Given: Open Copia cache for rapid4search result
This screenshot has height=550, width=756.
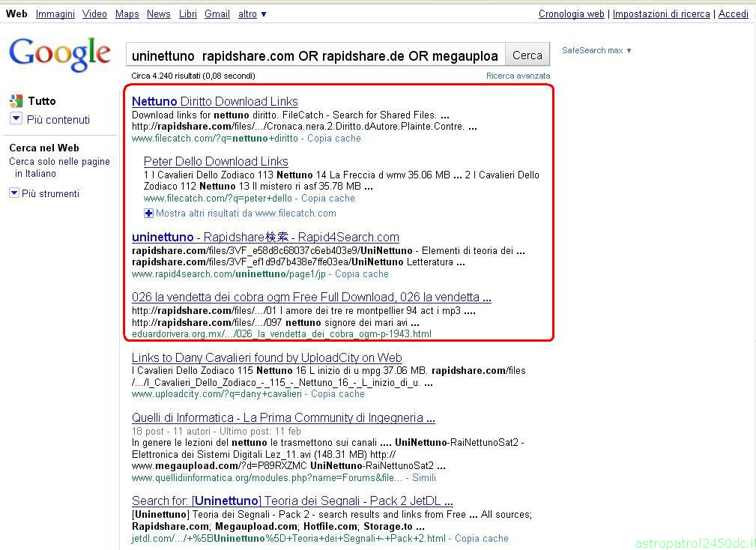Looking at the screenshot, I should pos(362,274).
